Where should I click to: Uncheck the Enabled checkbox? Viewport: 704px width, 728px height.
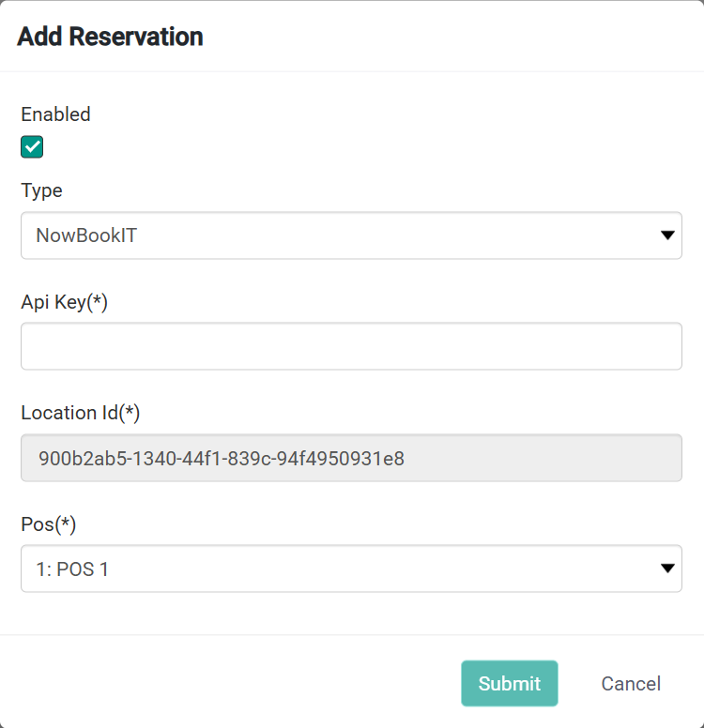tap(32, 147)
